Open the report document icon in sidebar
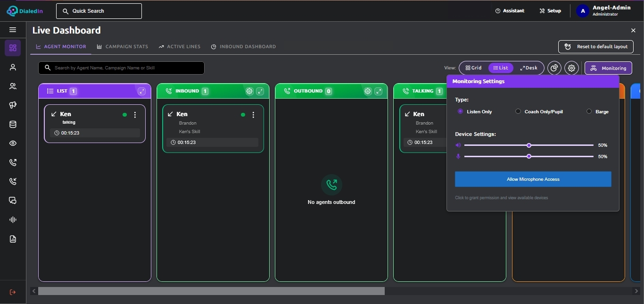 point(13,239)
